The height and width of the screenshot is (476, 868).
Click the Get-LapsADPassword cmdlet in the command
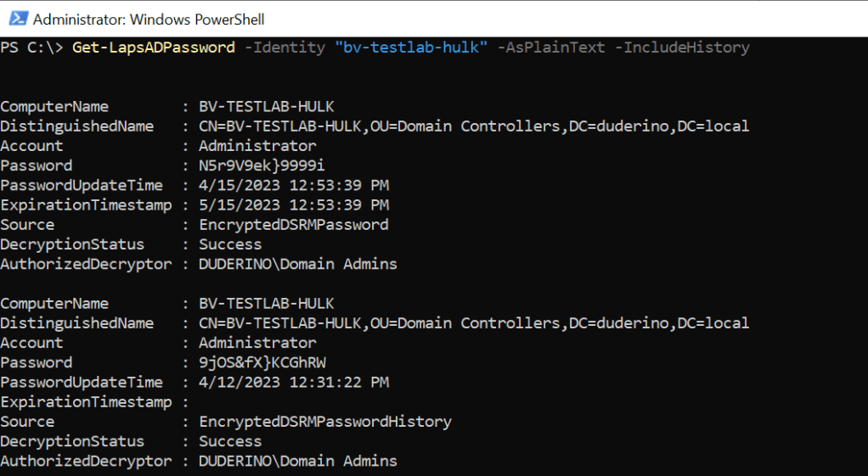tap(154, 48)
